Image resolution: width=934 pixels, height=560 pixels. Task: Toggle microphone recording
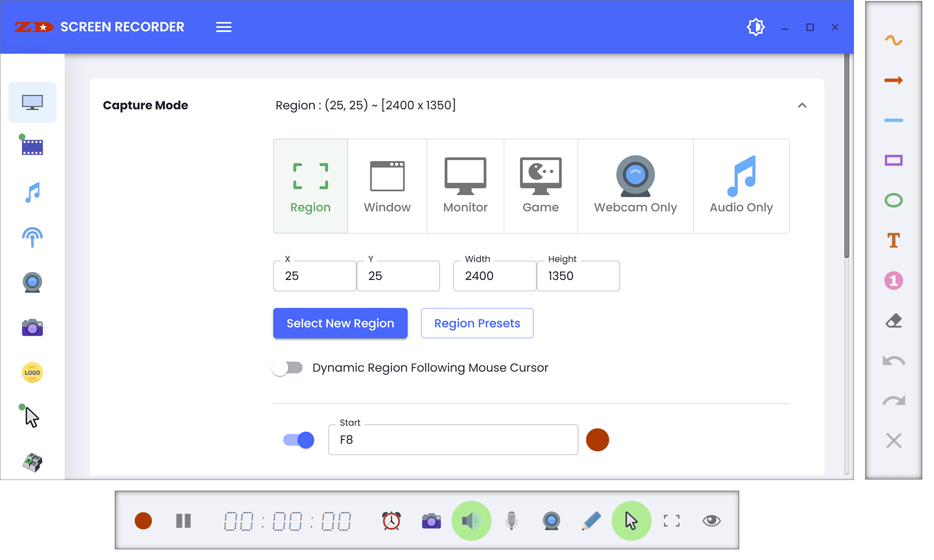(511, 521)
